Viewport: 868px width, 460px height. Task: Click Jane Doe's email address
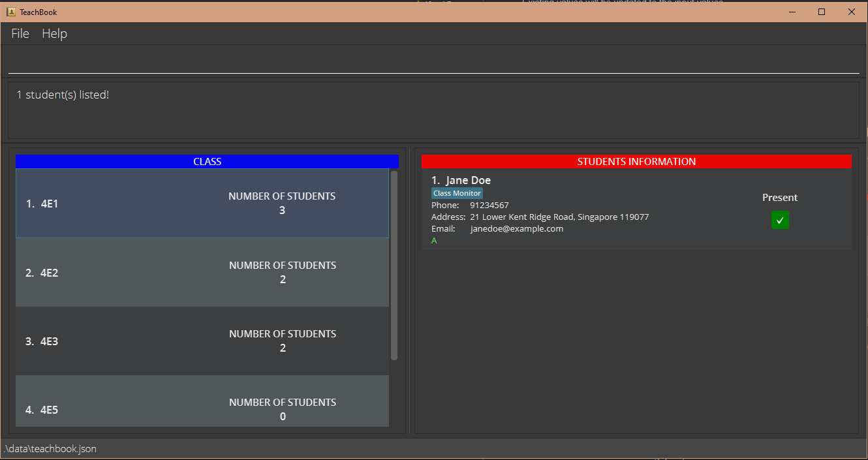point(516,228)
